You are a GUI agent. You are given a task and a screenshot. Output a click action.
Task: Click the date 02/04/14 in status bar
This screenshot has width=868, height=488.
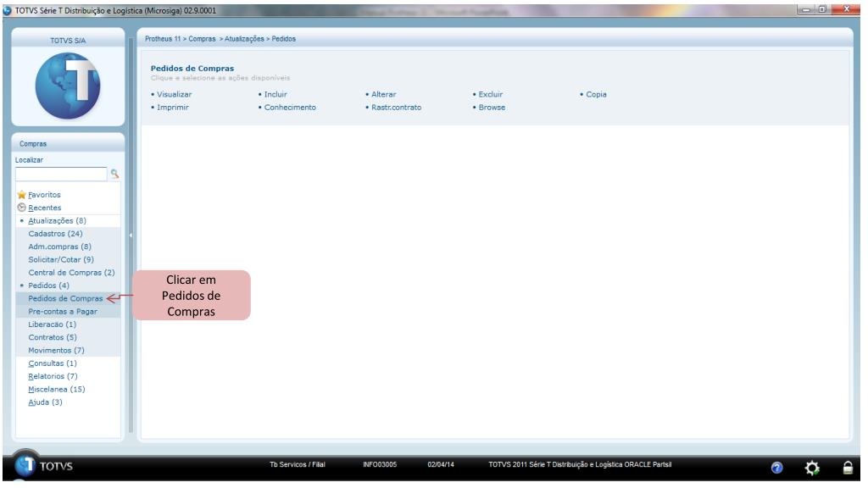(441, 465)
